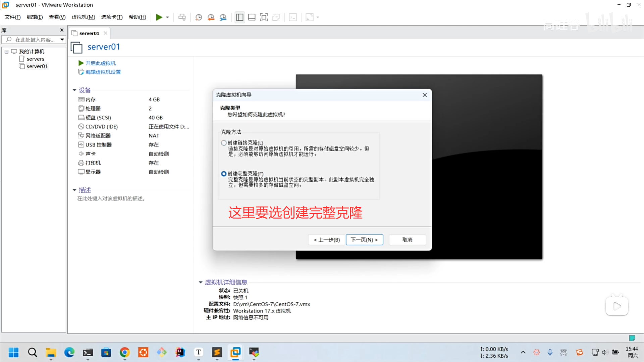Collapse the 设备 devices section
Screen dimensions: 644x362
click(x=74, y=90)
